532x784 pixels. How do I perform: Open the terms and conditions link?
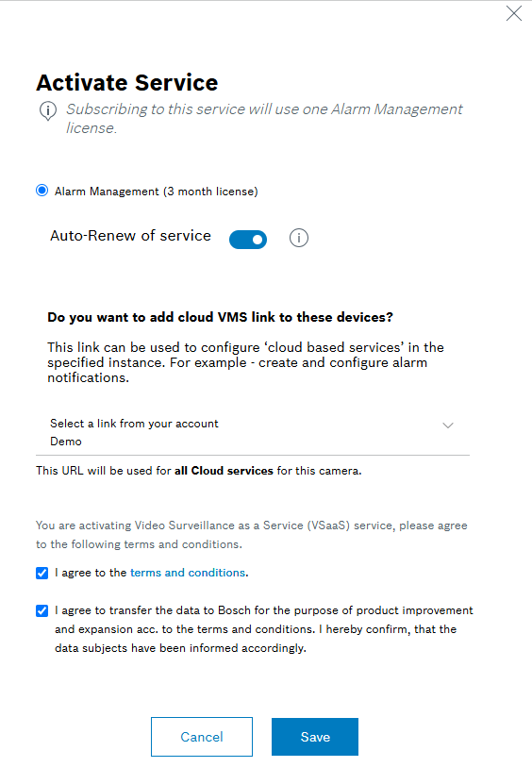click(188, 573)
